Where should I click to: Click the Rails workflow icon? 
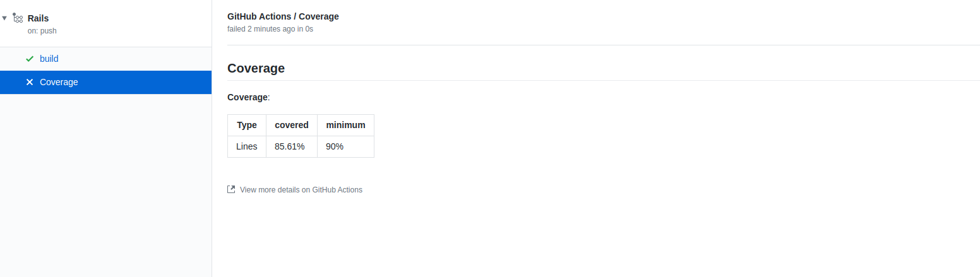pos(18,18)
